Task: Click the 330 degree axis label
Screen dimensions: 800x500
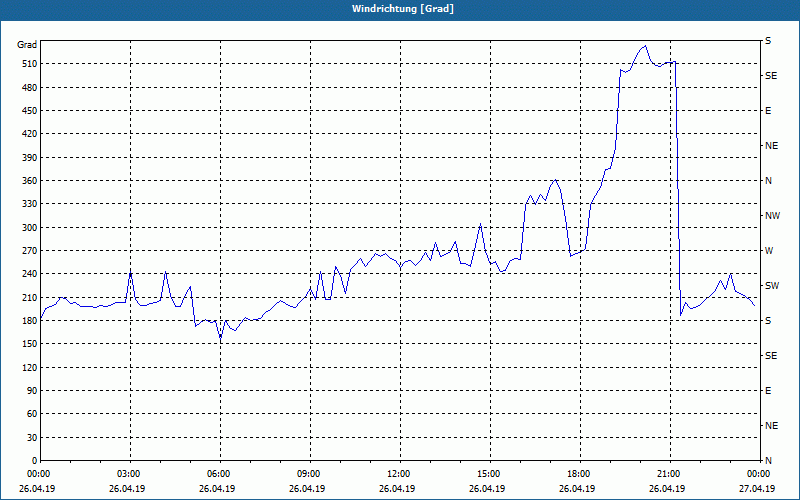Action: [29, 204]
